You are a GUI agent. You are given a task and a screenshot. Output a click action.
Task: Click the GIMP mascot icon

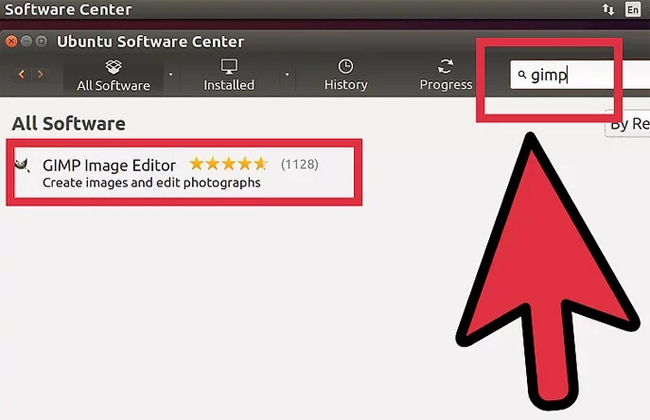click(22, 165)
